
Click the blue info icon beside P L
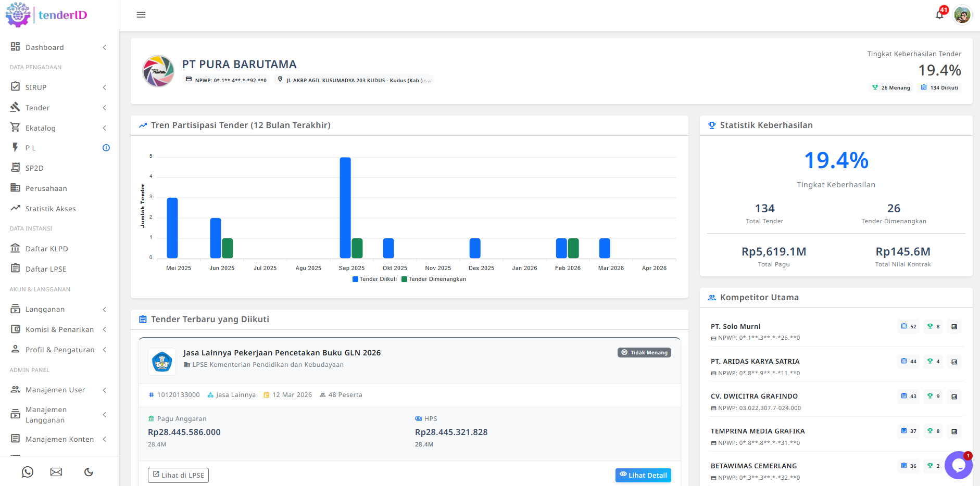click(106, 148)
